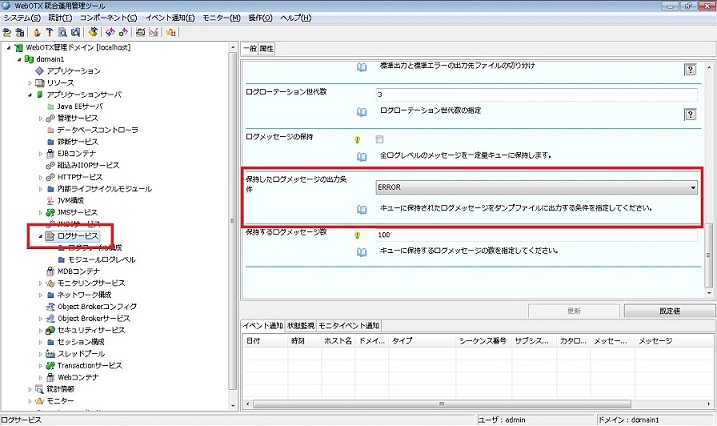
Task: Click the tree panel vertical scrollbar
Action: click(233, 221)
